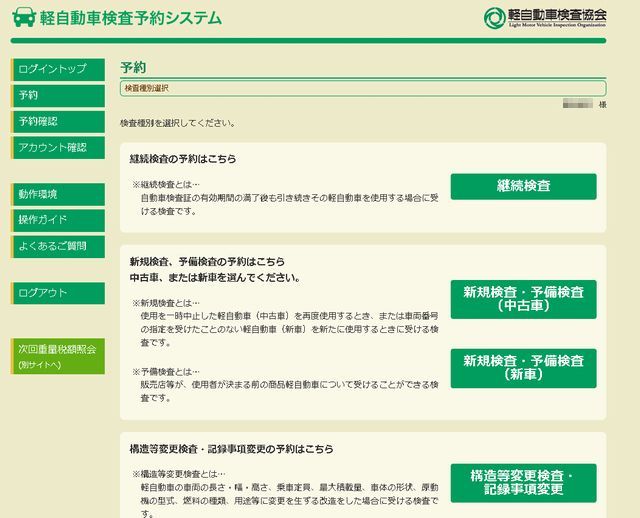Select 構造等変更検査・記録事項変更 button
Image resolution: width=640 pixels, height=518 pixels.
523,483
